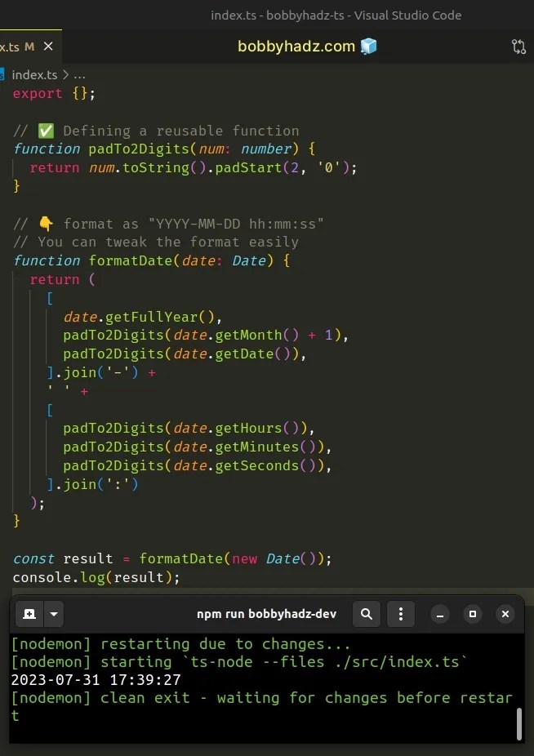Close the npm run terminal window
Screen dimensions: 534x756
tap(505, 614)
